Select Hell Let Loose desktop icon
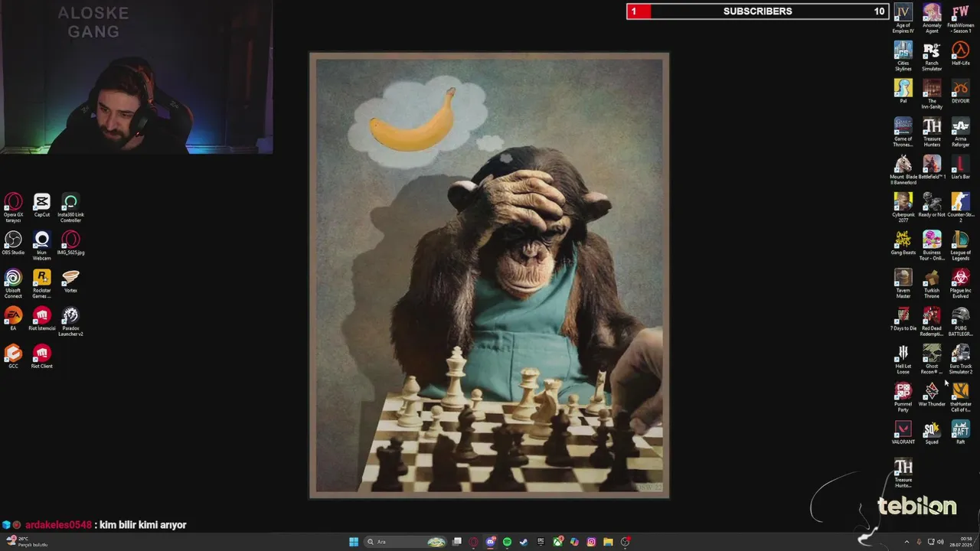 903,359
